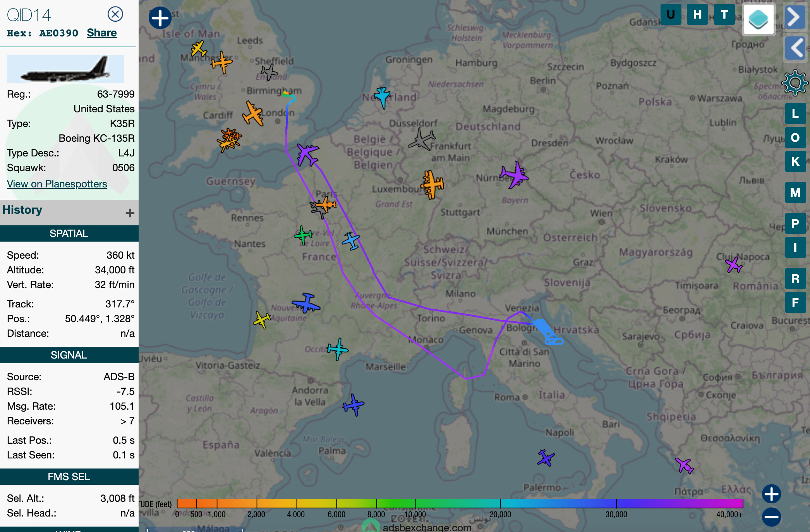
Task: Click altitude value 34,000 ft
Action: [x=115, y=270]
